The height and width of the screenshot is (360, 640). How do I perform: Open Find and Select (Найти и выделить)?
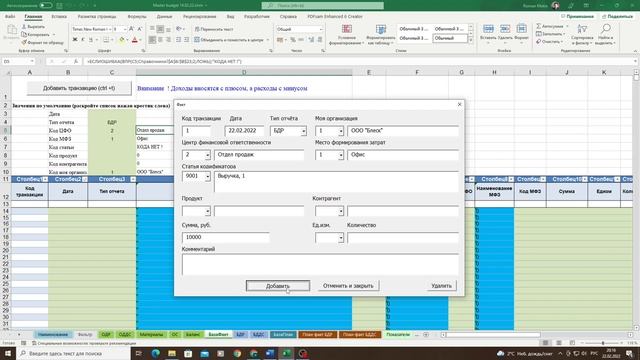tap(605, 34)
